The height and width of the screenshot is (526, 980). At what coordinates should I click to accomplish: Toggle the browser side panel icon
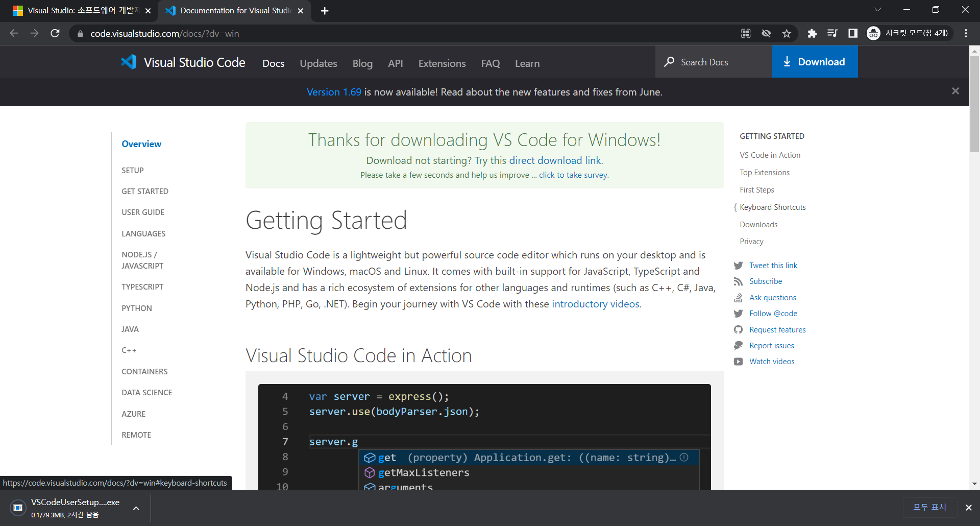coord(853,33)
